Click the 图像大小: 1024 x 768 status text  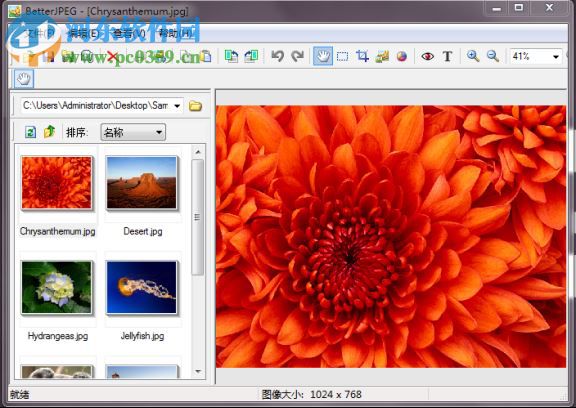[312, 395]
